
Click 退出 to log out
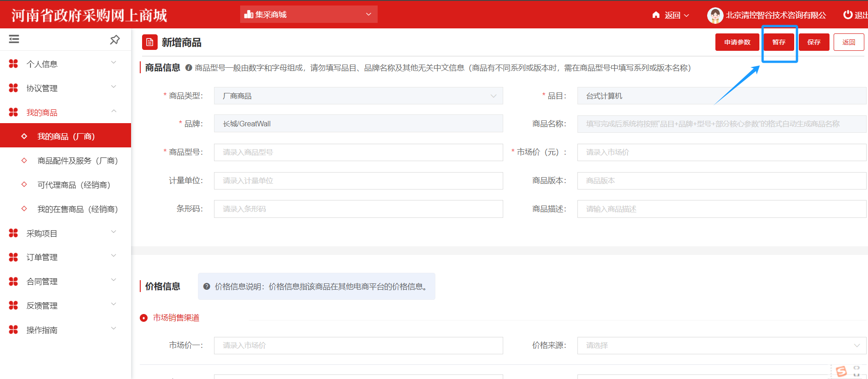pyautogui.click(x=856, y=15)
